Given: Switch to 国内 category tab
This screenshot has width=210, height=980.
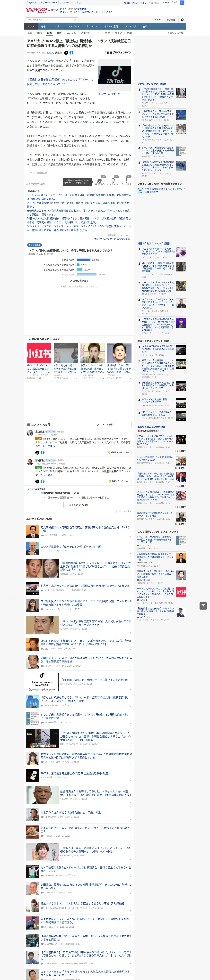Looking at the screenshot, I should click(40, 33).
